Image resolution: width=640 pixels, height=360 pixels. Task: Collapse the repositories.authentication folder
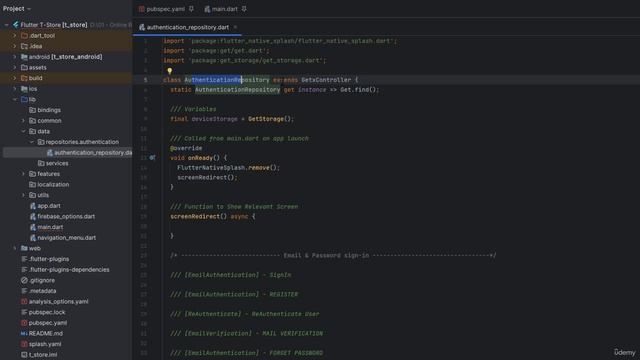[x=32, y=142]
